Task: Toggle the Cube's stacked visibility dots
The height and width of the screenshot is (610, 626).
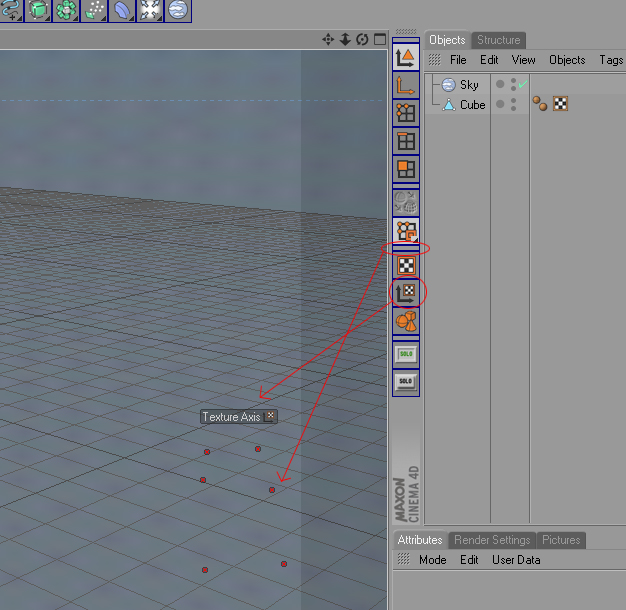Action: tap(513, 104)
